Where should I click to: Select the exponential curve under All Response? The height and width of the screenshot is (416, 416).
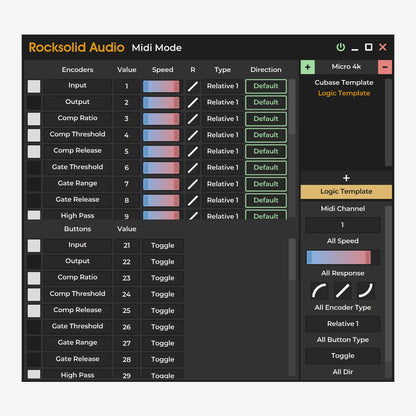366,290
